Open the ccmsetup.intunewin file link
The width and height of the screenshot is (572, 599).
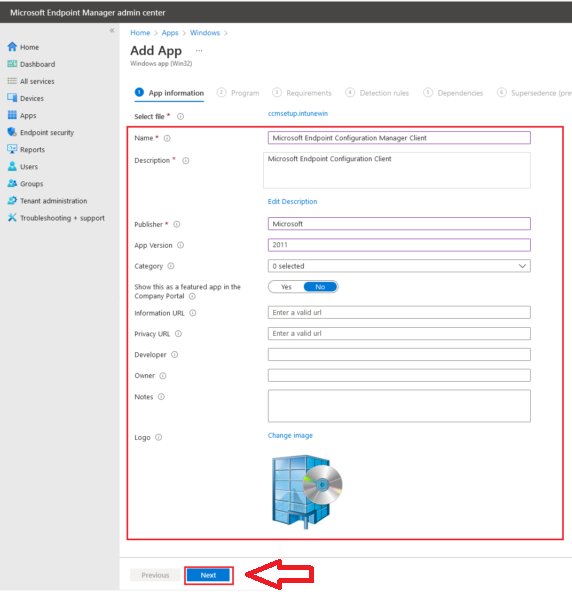(x=298, y=113)
